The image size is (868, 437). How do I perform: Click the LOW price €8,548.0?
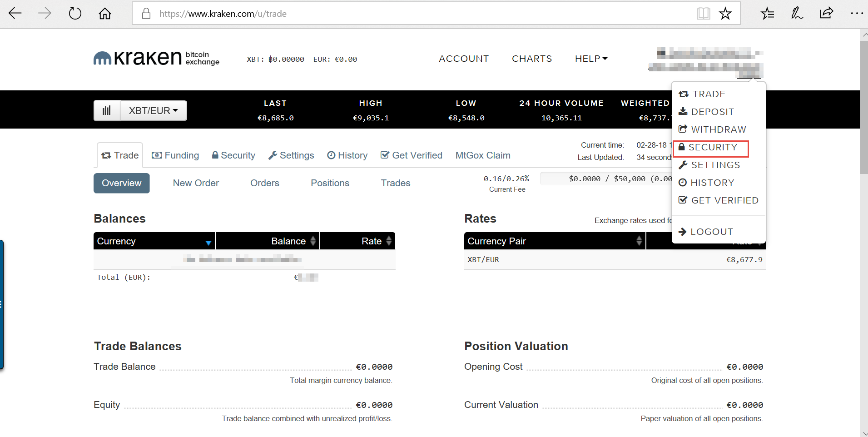click(x=466, y=118)
